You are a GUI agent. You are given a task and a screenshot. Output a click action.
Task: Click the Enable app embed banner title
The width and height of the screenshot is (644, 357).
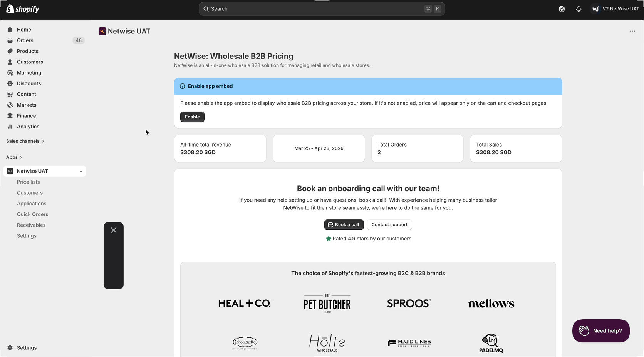click(210, 86)
